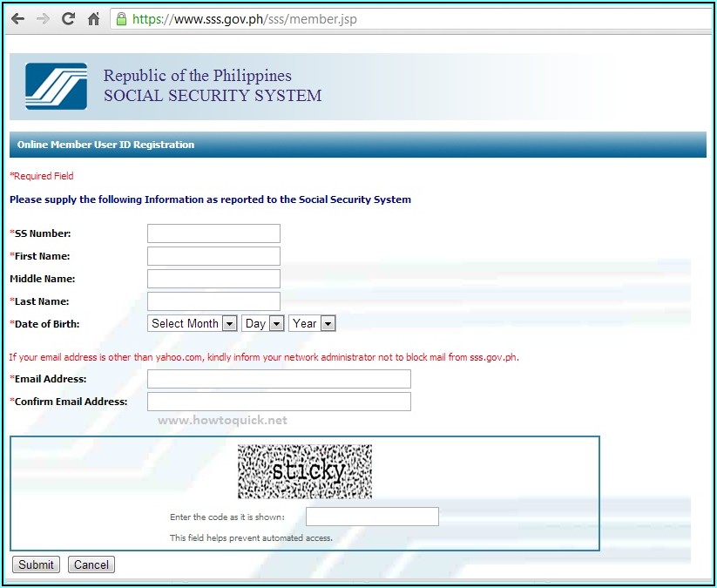The width and height of the screenshot is (717, 588).
Task: Open the Year dropdown
Action: [x=312, y=323]
